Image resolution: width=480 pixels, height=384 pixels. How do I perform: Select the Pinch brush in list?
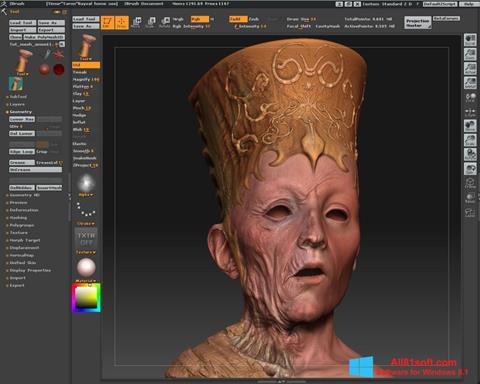[x=82, y=108]
